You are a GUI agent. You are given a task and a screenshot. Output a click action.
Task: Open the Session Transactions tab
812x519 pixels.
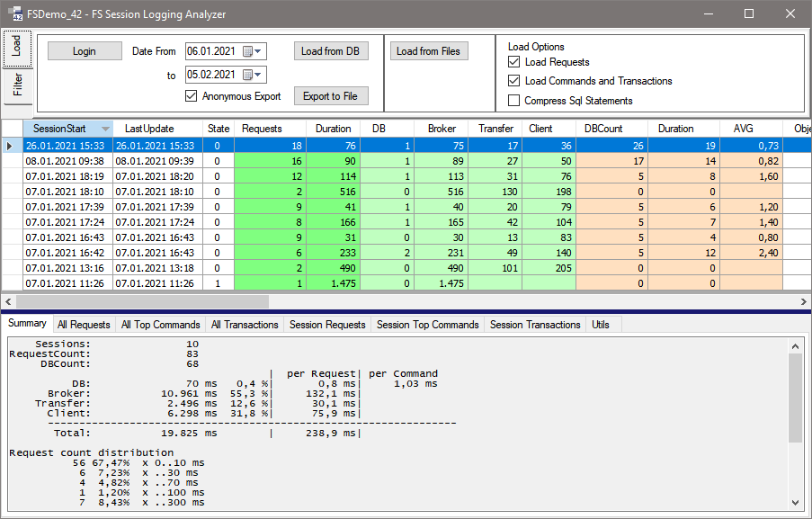coord(535,324)
